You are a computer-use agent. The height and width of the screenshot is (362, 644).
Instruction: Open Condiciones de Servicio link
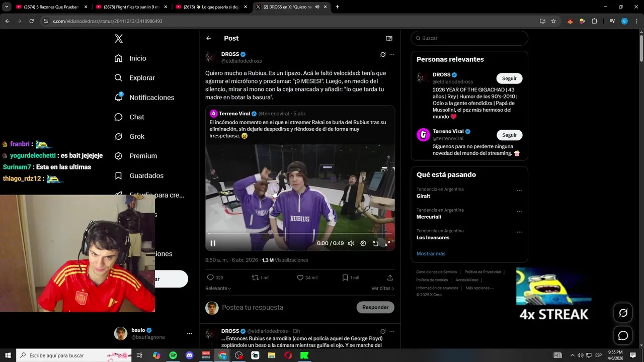(x=436, y=272)
